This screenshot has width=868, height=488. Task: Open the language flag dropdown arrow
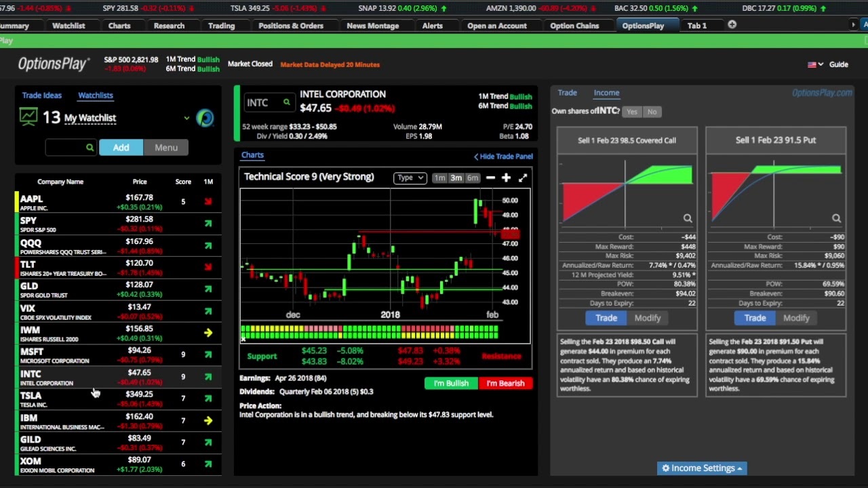(x=821, y=64)
